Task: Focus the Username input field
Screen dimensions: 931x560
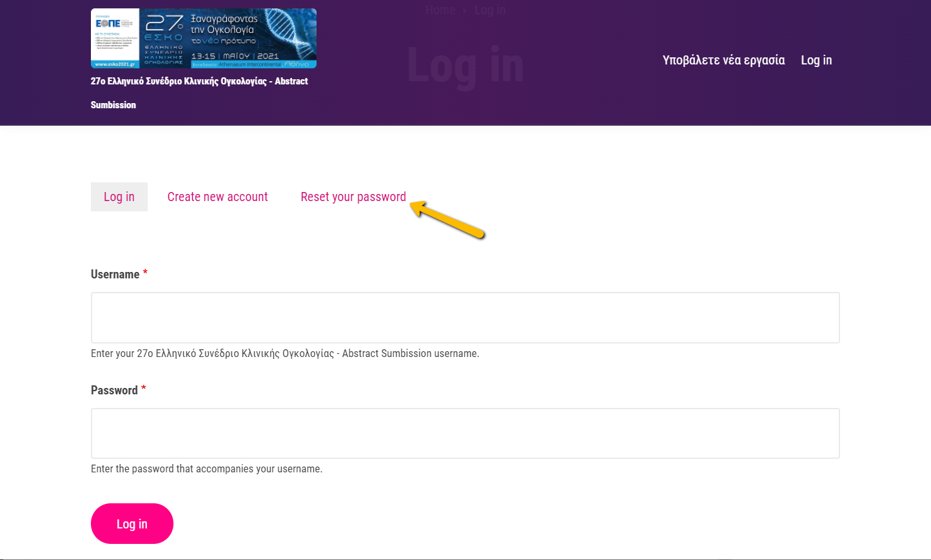Action: click(465, 318)
